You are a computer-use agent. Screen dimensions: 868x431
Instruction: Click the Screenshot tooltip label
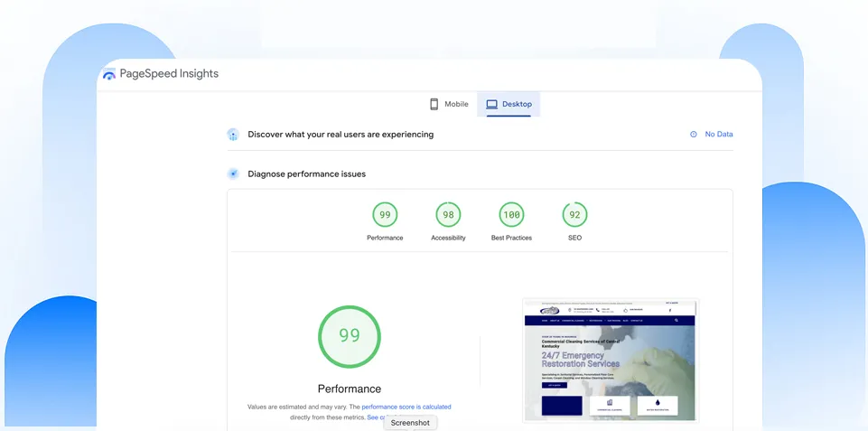click(410, 423)
